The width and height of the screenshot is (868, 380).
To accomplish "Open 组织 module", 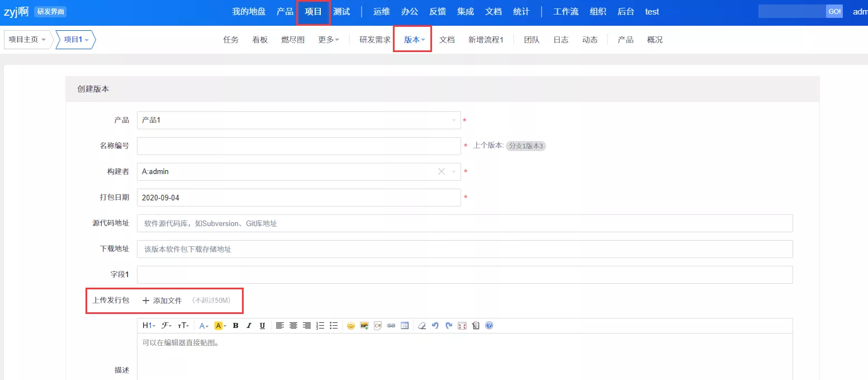I will [598, 12].
